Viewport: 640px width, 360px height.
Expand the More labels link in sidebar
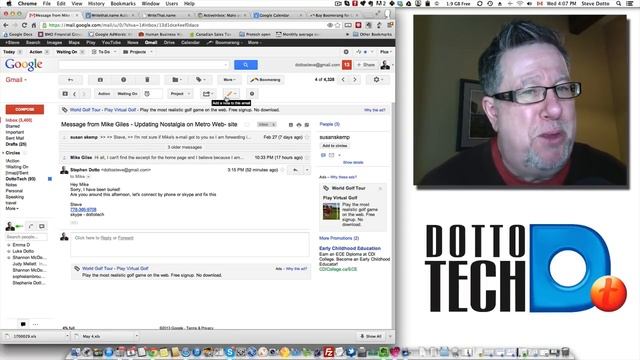click(x=12, y=209)
